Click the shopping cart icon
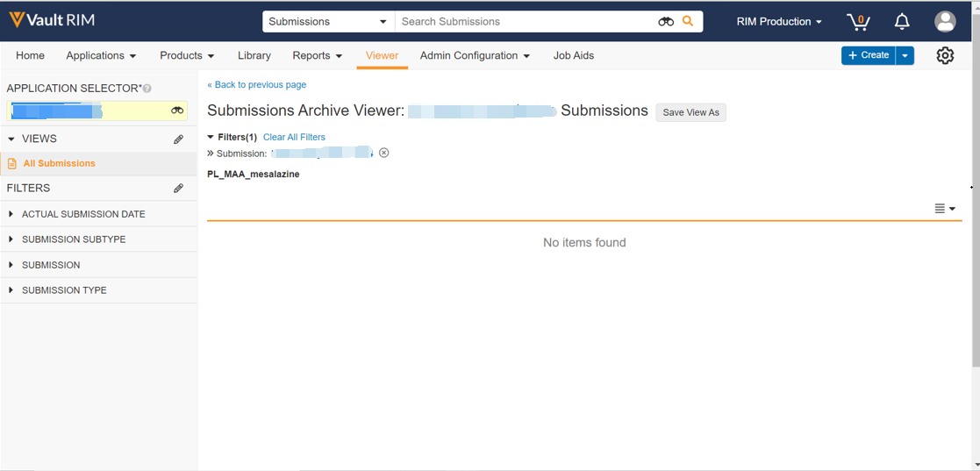Image resolution: width=980 pixels, height=471 pixels. [857, 22]
